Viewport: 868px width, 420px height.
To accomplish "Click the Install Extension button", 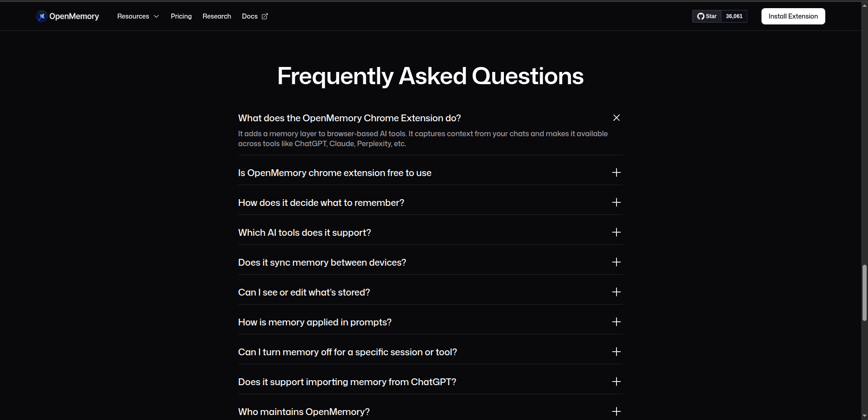I will (x=793, y=16).
